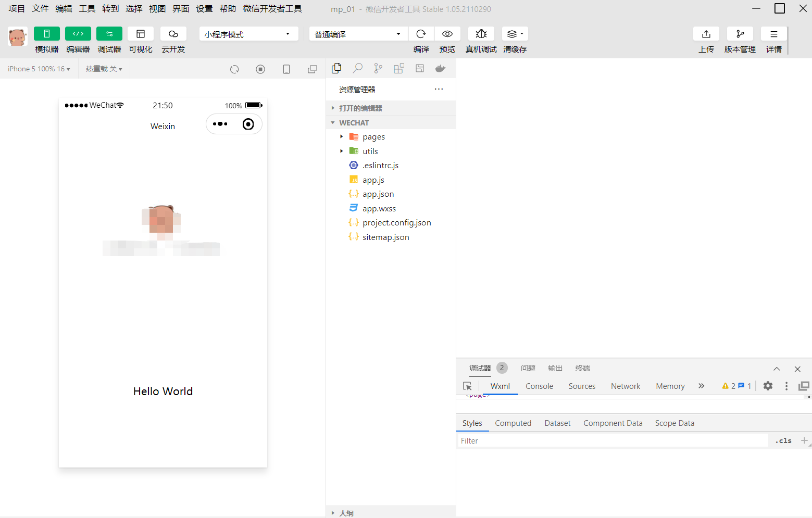Click the Styles Filter input field

612,440
